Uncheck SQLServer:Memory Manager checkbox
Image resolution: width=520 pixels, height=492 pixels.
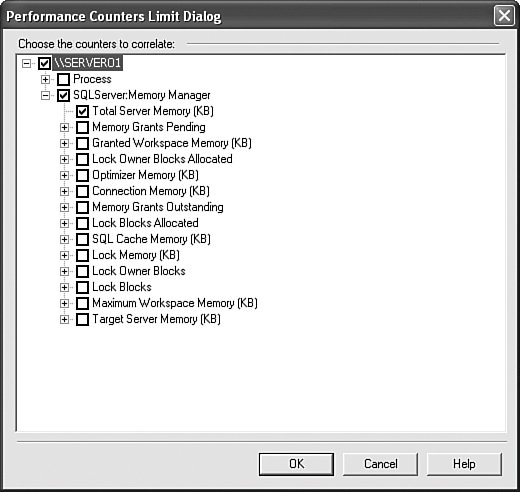(63, 95)
